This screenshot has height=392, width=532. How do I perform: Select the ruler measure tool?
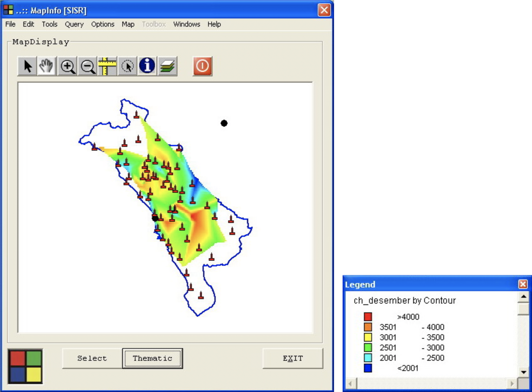tap(107, 66)
